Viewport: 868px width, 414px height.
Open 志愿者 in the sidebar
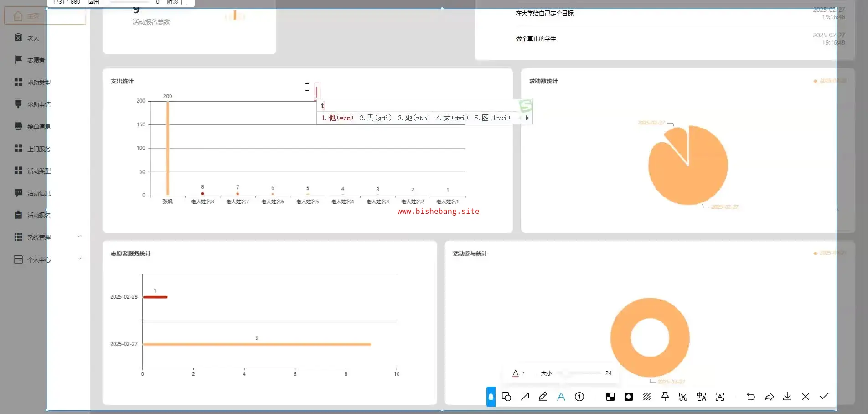(36, 60)
